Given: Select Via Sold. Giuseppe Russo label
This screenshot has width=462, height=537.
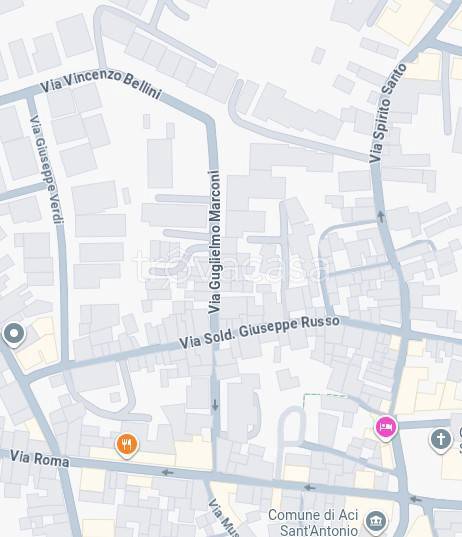Looking at the screenshot, I should pos(260,332).
